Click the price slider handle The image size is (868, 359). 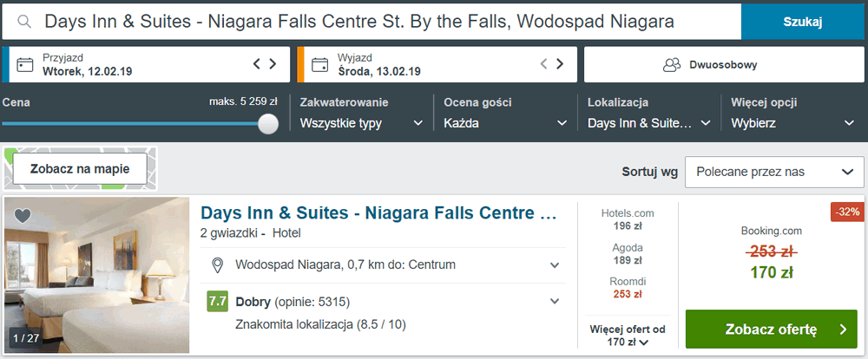(x=268, y=123)
